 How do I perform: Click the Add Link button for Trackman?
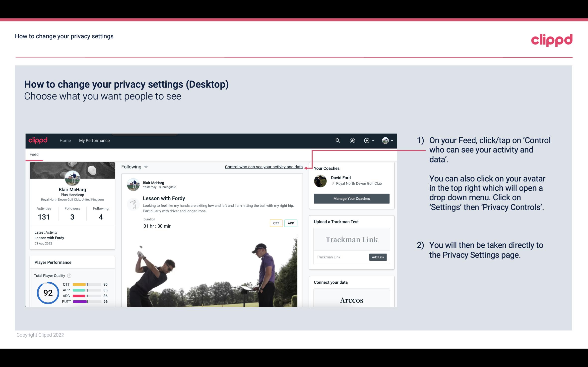pyautogui.click(x=377, y=257)
